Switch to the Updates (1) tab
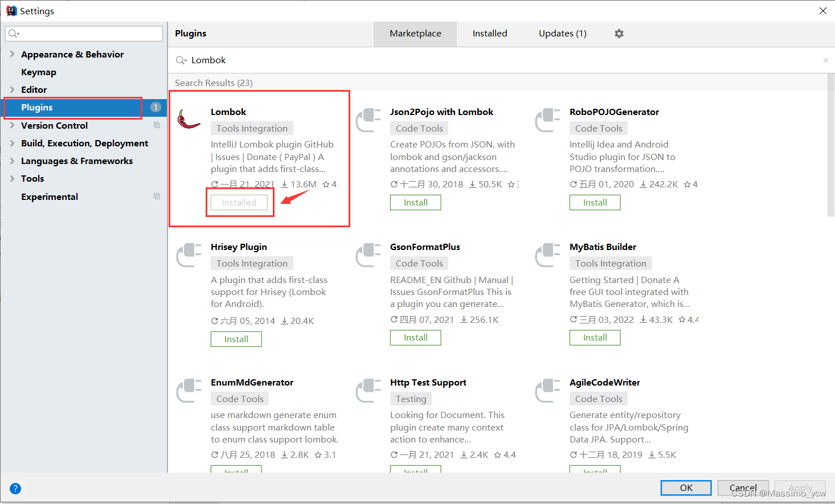This screenshot has height=504, width=835. coord(563,34)
